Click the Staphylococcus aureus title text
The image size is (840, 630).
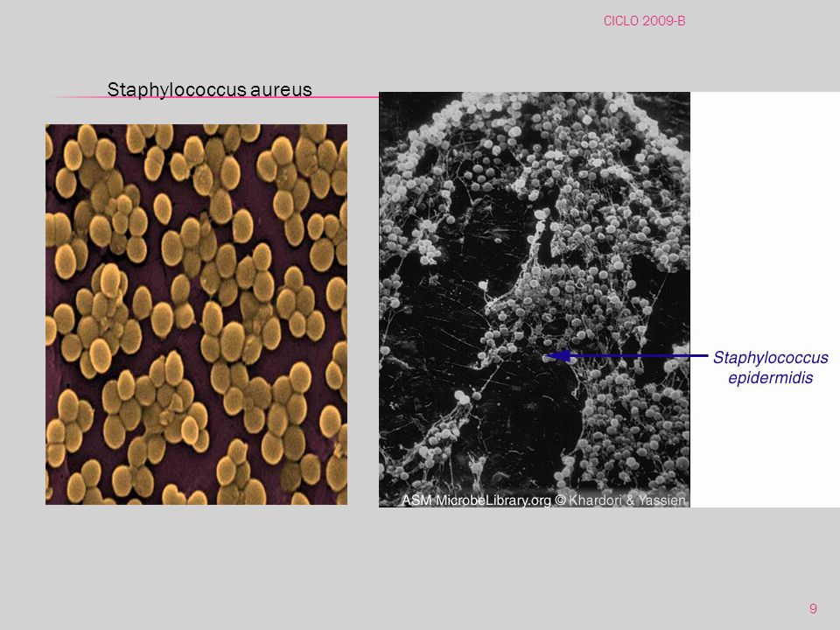pos(209,89)
